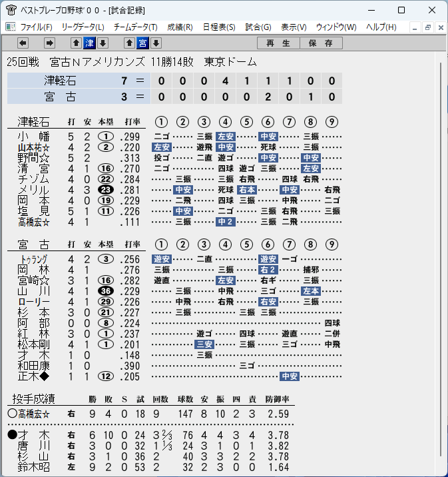Click the app icon in menu bar
The height and width of the screenshot is (477, 448).
11,27
